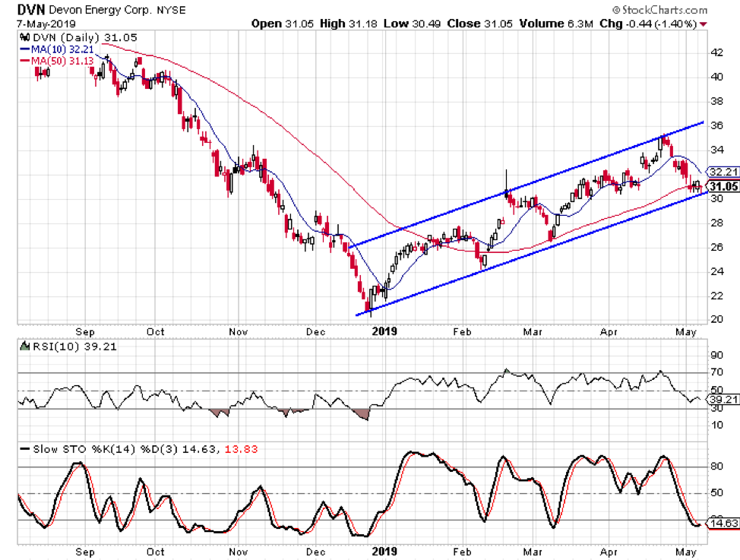Click the 24 price axis label
Image resolution: width=740 pixels, height=560 pixels.
[x=717, y=271]
